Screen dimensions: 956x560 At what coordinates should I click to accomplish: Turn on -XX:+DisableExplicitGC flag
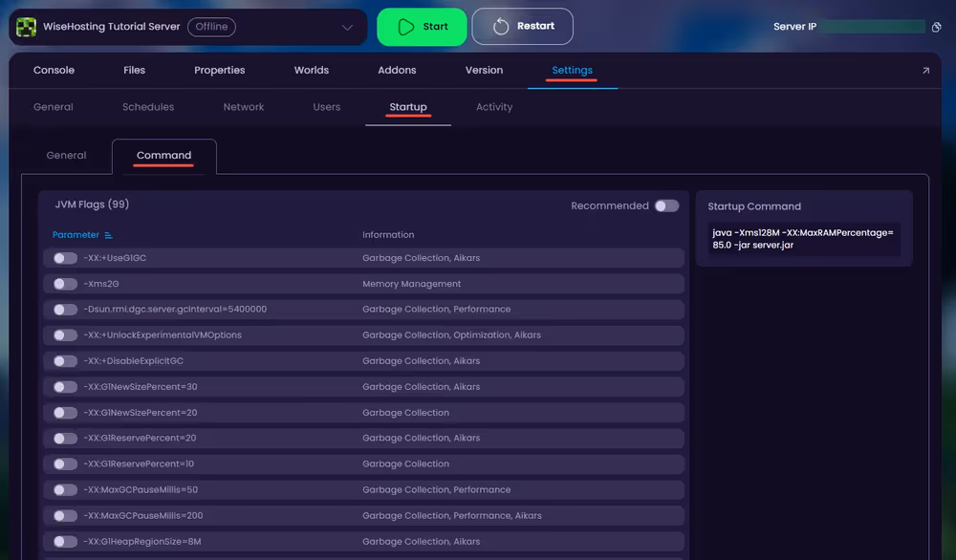click(65, 361)
